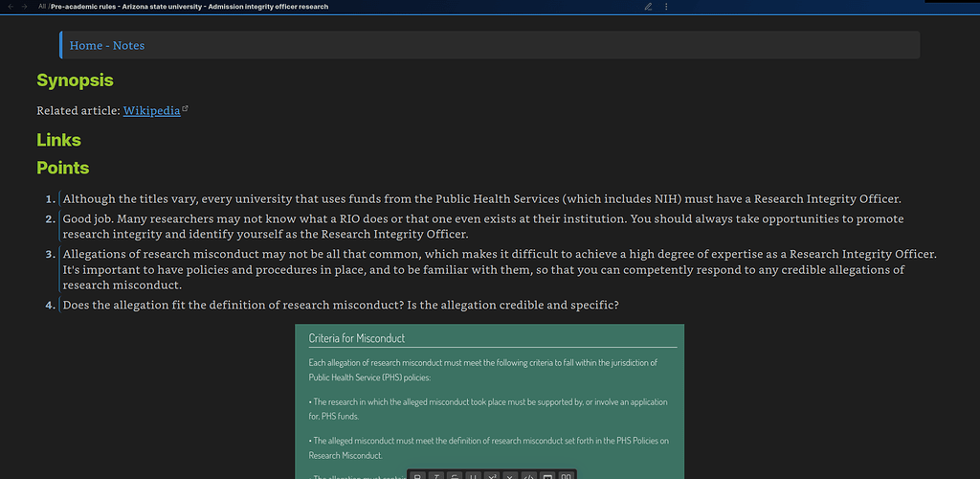Apply superscript from the floating toolbar
This screenshot has height=479, width=980.
tap(491, 475)
